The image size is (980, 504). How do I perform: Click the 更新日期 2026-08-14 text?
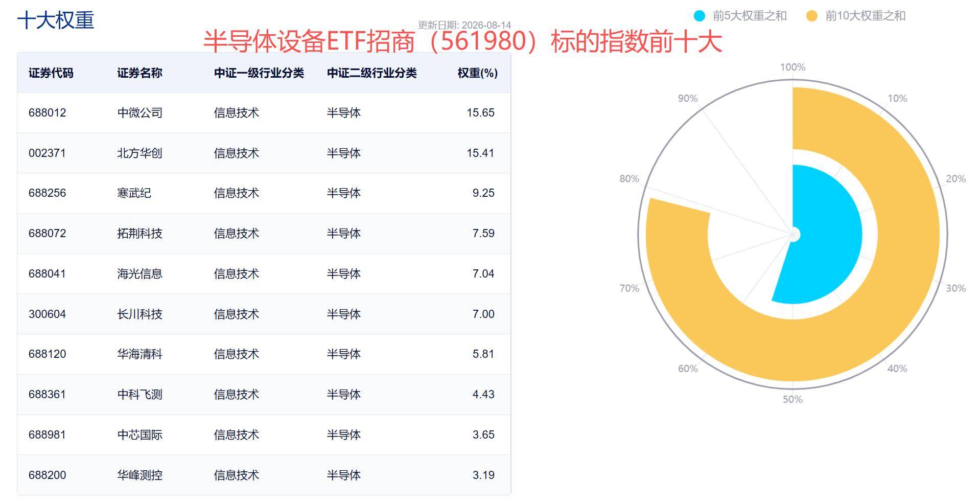[464, 25]
